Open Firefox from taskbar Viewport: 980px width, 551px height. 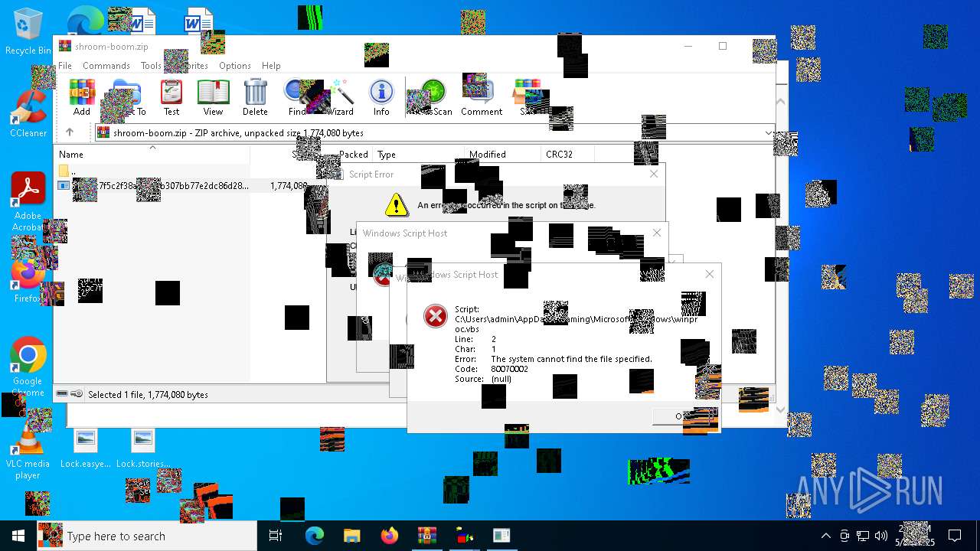(389, 536)
